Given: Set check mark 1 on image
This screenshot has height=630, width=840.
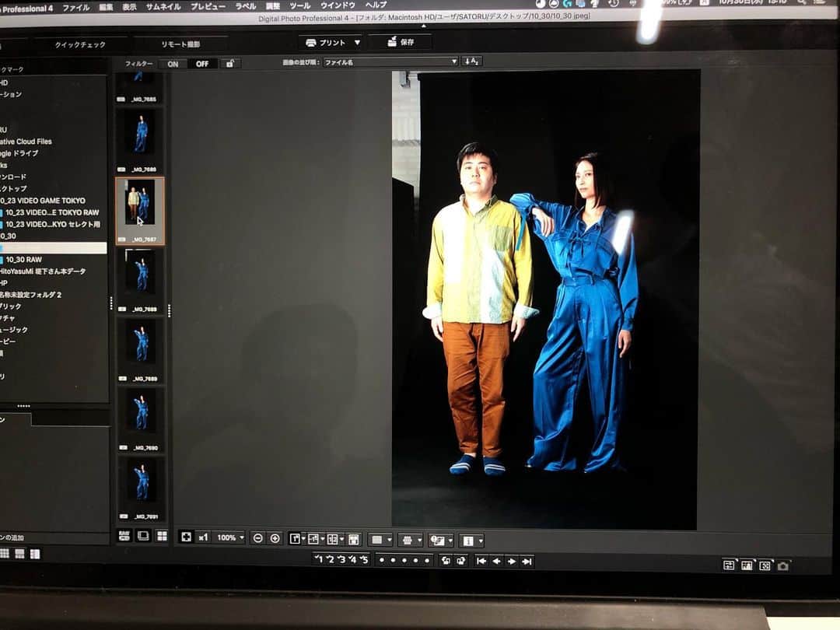Looking at the screenshot, I should click(x=319, y=559).
